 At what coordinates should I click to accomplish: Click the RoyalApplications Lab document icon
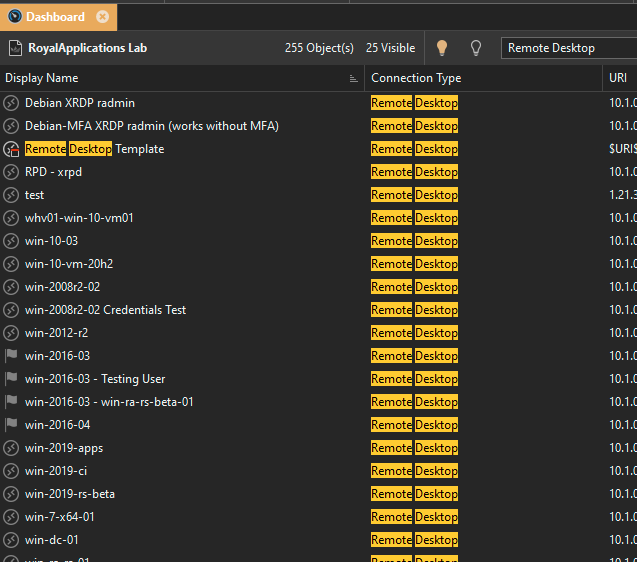(x=15, y=48)
